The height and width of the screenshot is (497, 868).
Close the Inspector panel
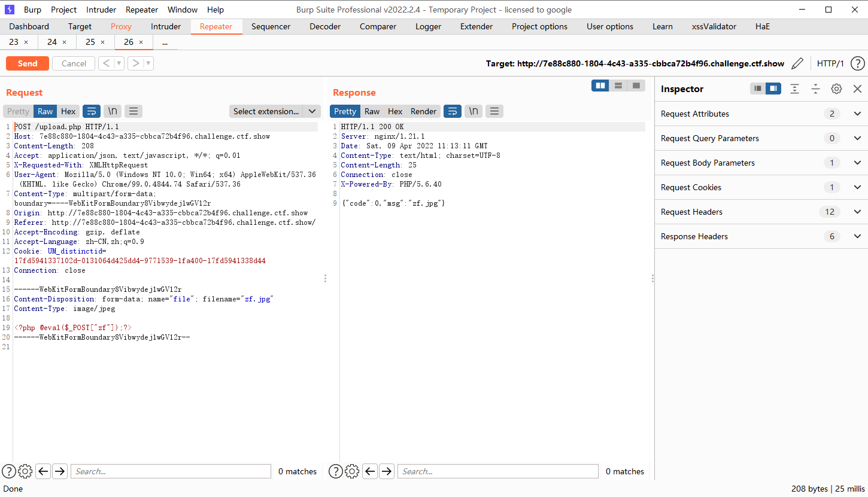click(x=857, y=89)
